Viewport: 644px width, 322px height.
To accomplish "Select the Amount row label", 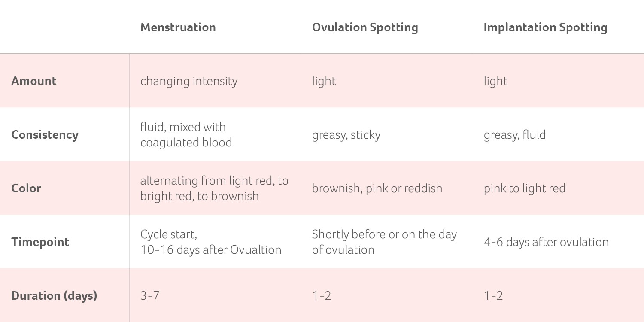I will tap(34, 81).
